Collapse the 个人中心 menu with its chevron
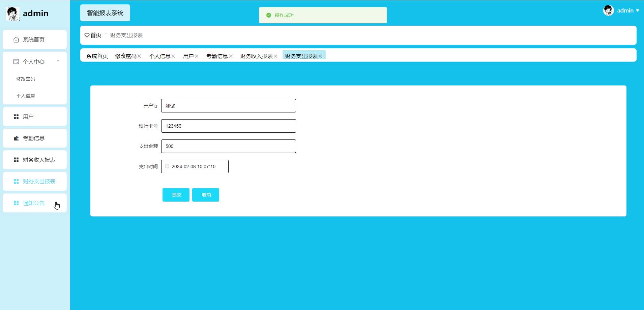644x310 pixels. pyautogui.click(x=58, y=61)
